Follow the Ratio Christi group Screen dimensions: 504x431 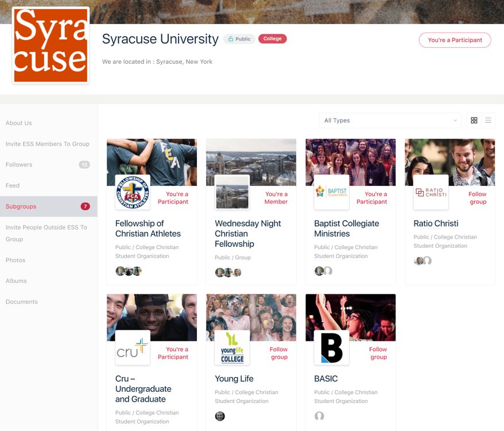coord(478,198)
